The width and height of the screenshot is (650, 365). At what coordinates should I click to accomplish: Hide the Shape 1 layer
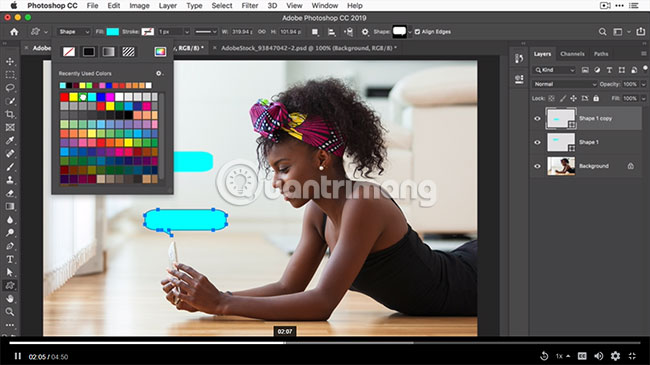tap(537, 142)
